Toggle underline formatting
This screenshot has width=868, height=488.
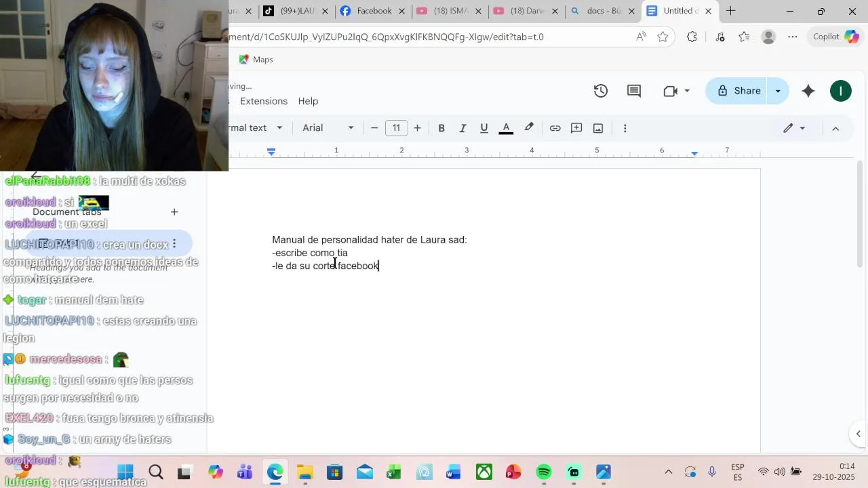pyautogui.click(x=484, y=128)
